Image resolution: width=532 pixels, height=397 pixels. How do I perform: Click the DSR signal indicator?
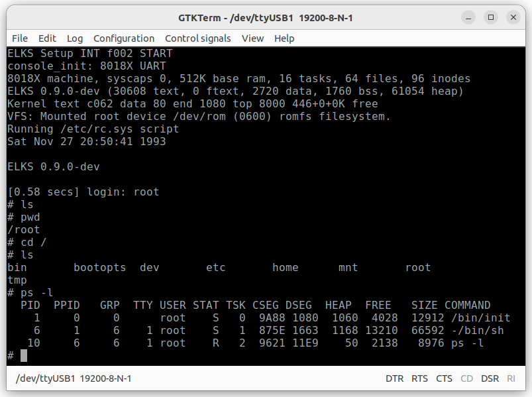click(490, 378)
